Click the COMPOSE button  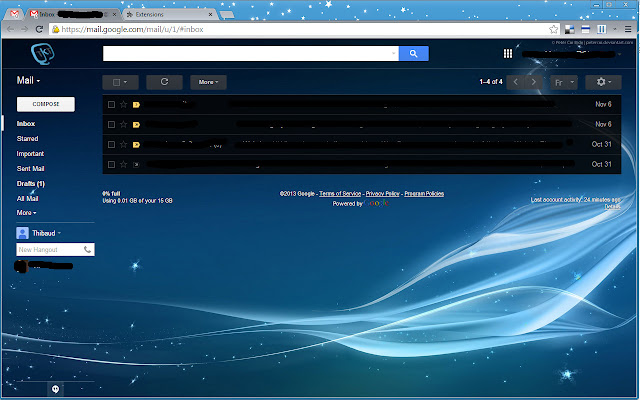tap(46, 104)
